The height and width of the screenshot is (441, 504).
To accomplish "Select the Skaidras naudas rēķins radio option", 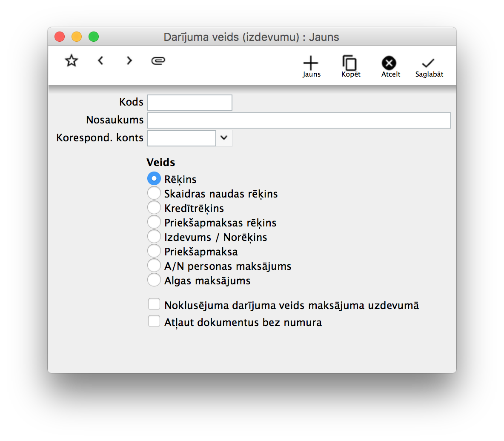I will [x=154, y=193].
